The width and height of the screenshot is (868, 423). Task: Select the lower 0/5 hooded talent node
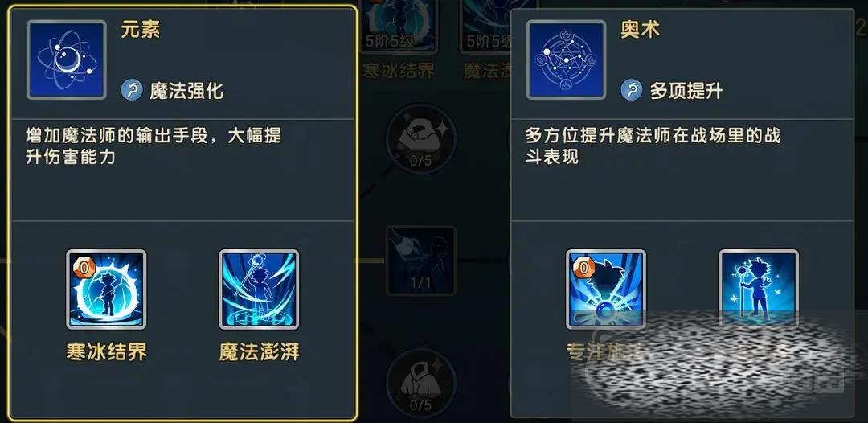pos(420,383)
